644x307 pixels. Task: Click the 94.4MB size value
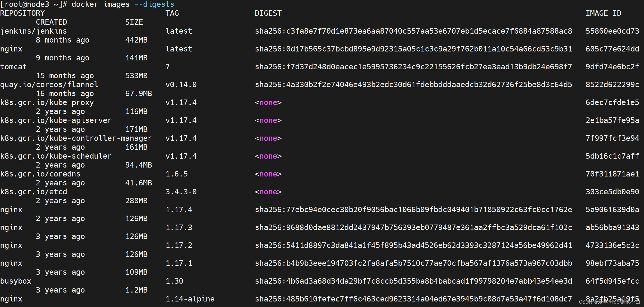[x=139, y=165]
